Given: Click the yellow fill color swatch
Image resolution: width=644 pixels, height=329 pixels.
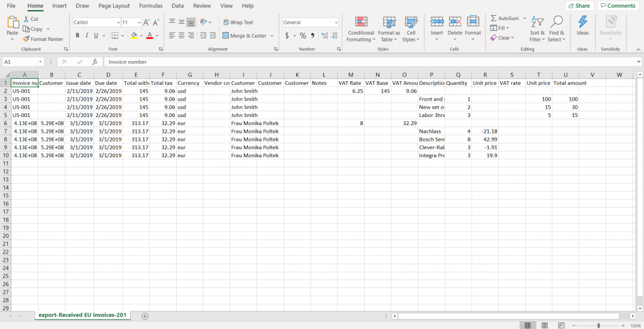Looking at the screenshot, I should [134, 36].
